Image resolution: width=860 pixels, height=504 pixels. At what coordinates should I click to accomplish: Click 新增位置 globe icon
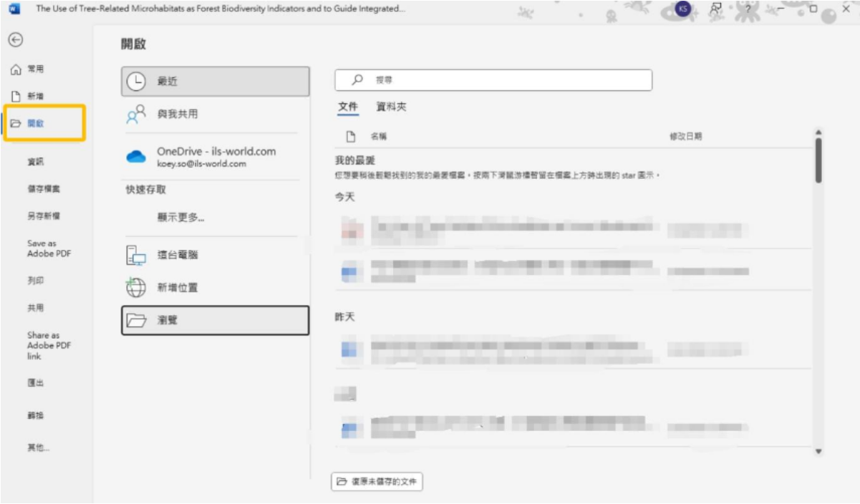pos(136,288)
